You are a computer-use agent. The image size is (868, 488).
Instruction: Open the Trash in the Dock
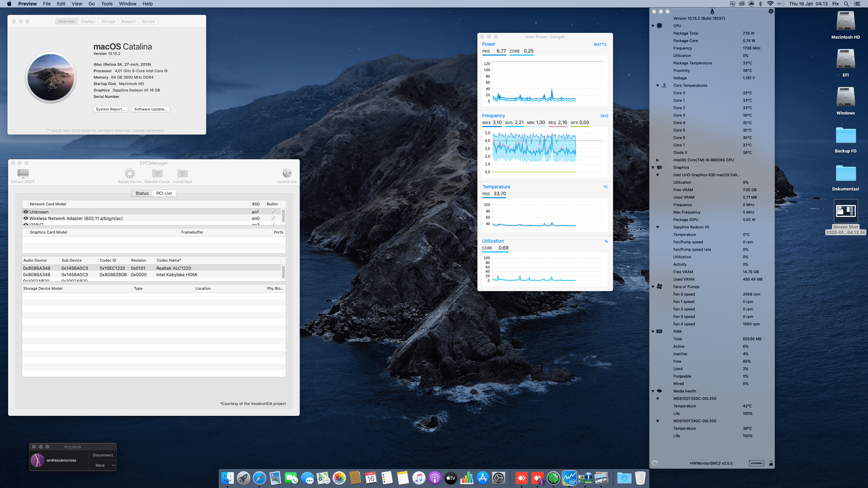click(x=640, y=478)
